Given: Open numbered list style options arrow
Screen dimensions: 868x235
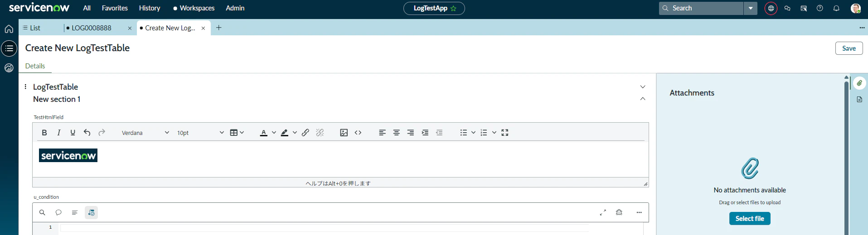Looking at the screenshot, I should point(494,133).
